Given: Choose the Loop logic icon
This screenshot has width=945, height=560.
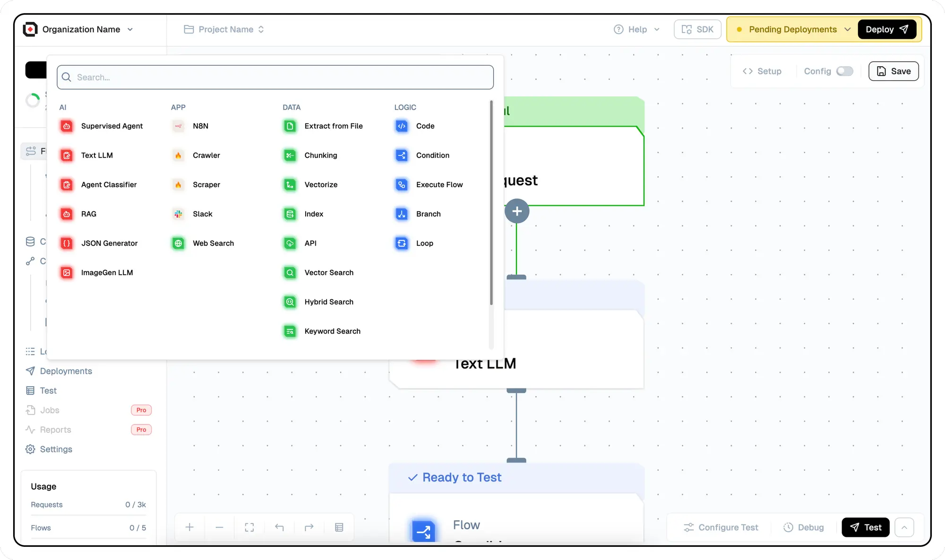Looking at the screenshot, I should pos(402,243).
